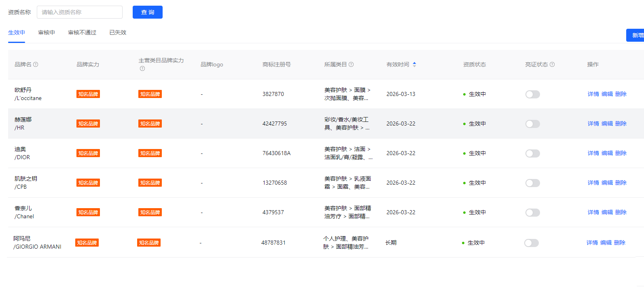Expand truncated 所属类目 text for 肌肤之钥 CPB
The height and width of the screenshot is (294, 644).
[347, 183]
